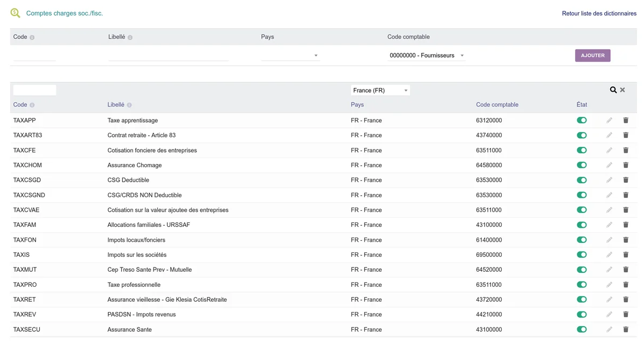The height and width of the screenshot is (342, 644).
Task: Toggle the TAXCVAE active state switch
Action: pyautogui.click(x=582, y=210)
